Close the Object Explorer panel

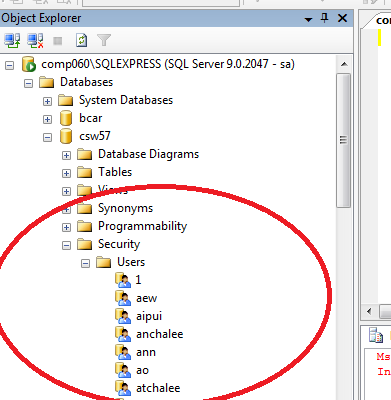pyautogui.click(x=342, y=18)
